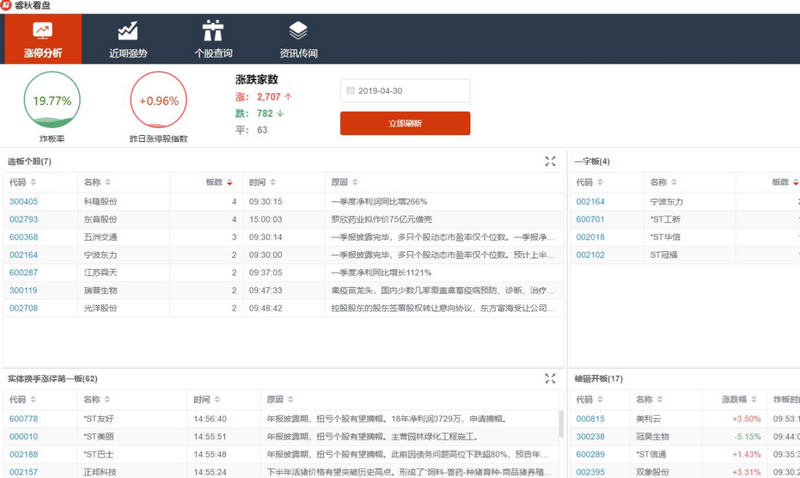This screenshot has width=800, height=478.
Task: Sort 连板个股 table by 代码
Action: coord(33,182)
